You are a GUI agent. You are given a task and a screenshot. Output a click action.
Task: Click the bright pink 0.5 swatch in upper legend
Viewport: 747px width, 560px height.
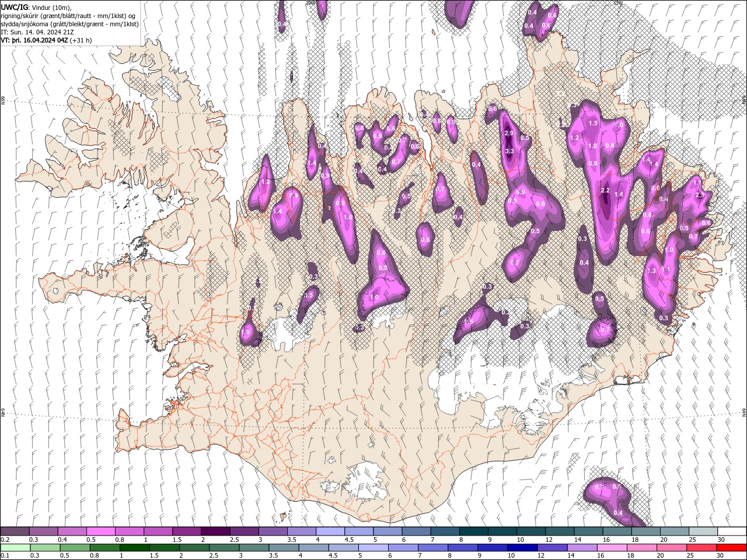click(100, 531)
